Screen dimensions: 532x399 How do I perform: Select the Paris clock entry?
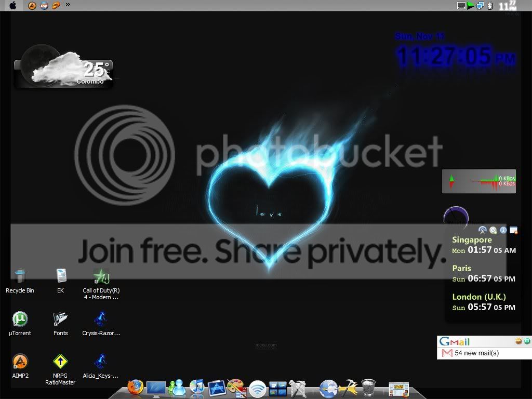click(484, 274)
